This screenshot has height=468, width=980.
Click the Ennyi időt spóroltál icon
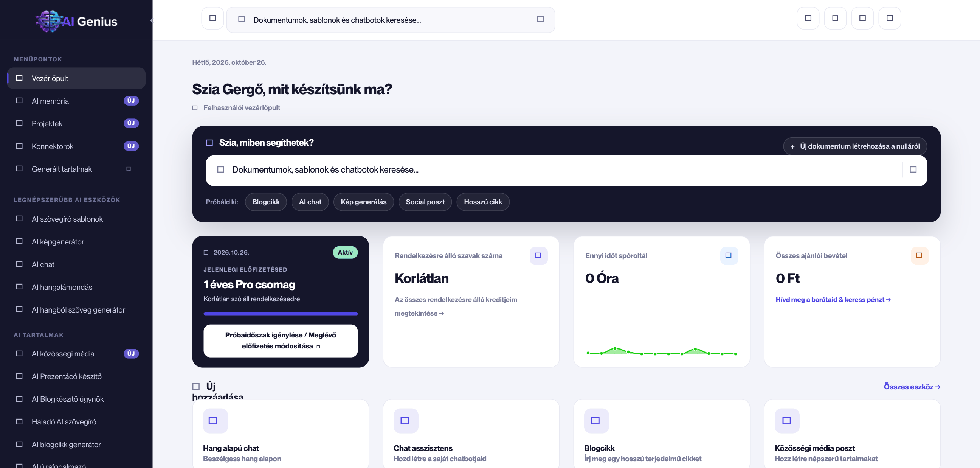pyautogui.click(x=729, y=255)
